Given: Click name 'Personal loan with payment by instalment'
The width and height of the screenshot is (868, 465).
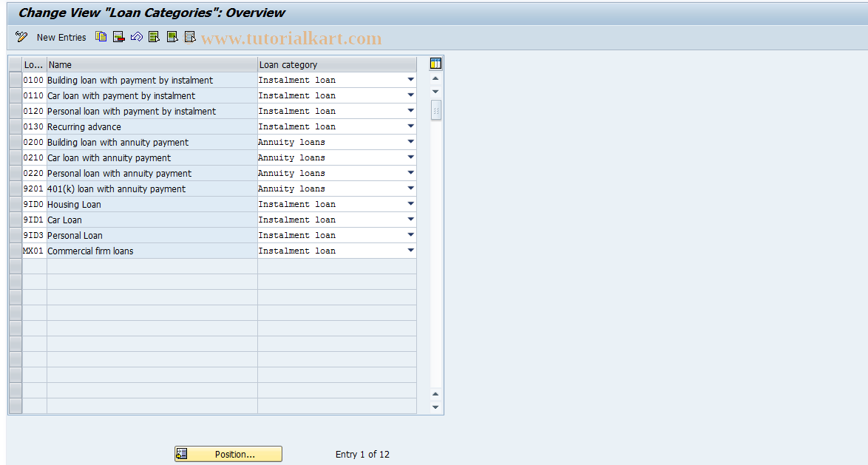Looking at the screenshot, I should [132, 112].
